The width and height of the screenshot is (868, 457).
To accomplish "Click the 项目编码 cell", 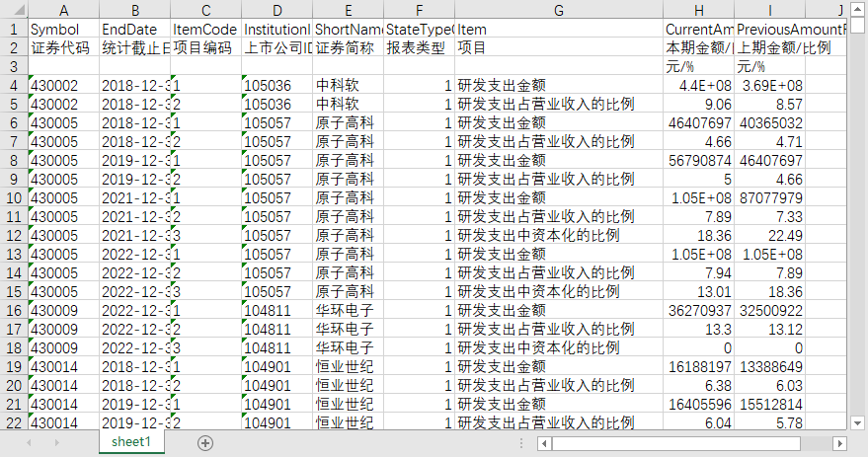I will [x=206, y=47].
